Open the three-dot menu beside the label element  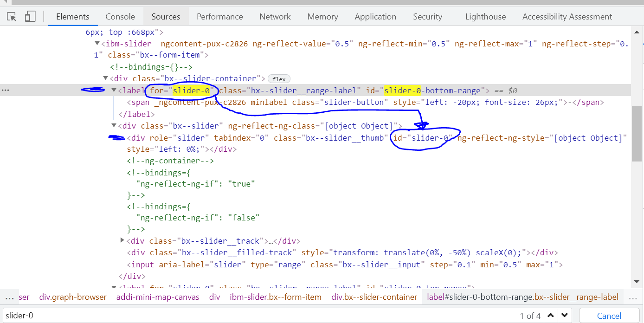[x=6, y=90]
